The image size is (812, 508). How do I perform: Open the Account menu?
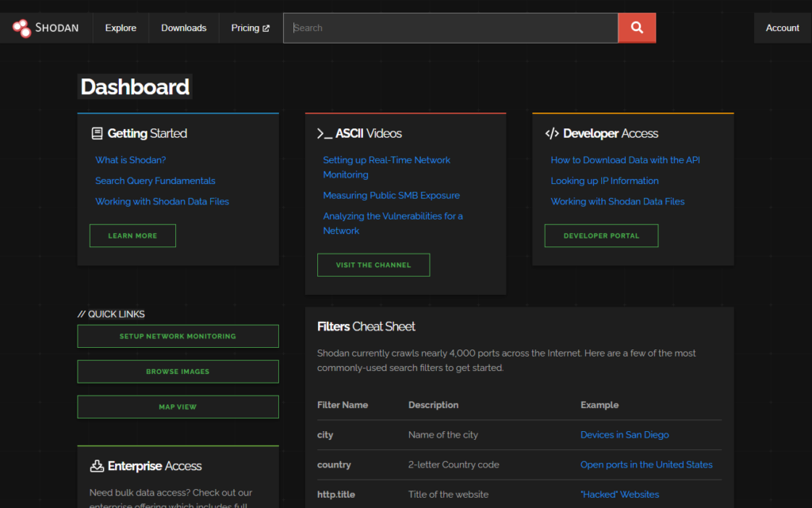tap(782, 28)
